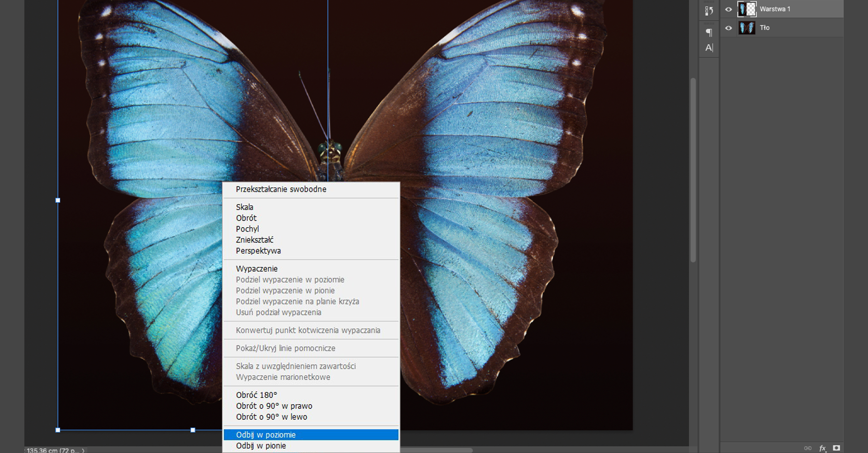
Task: Click the vertical canvas scrollbar
Action: click(x=693, y=170)
